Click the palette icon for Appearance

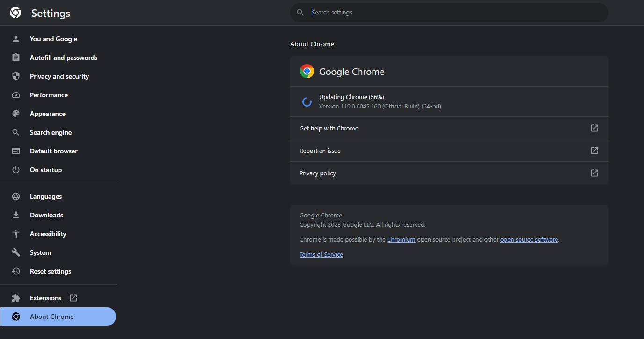pos(16,114)
